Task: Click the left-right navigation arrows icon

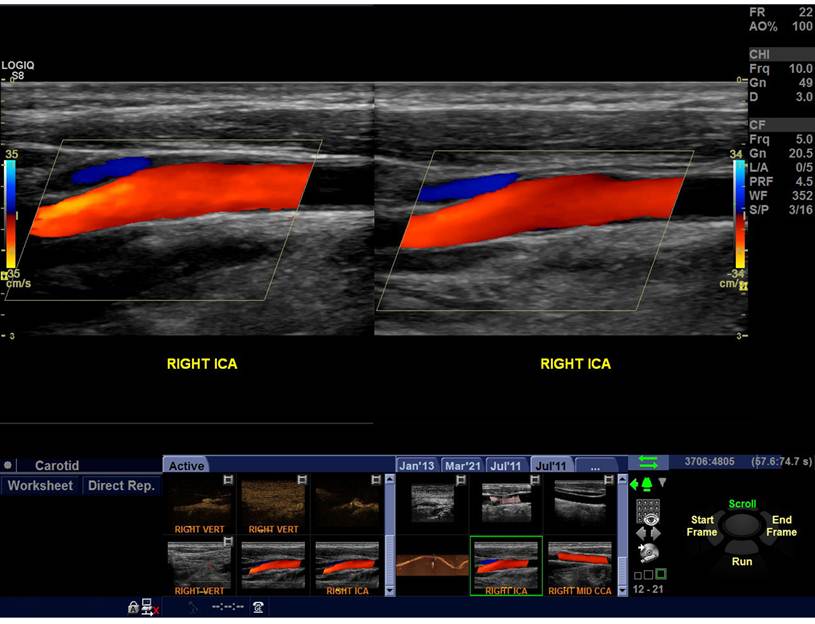Action: [648, 533]
